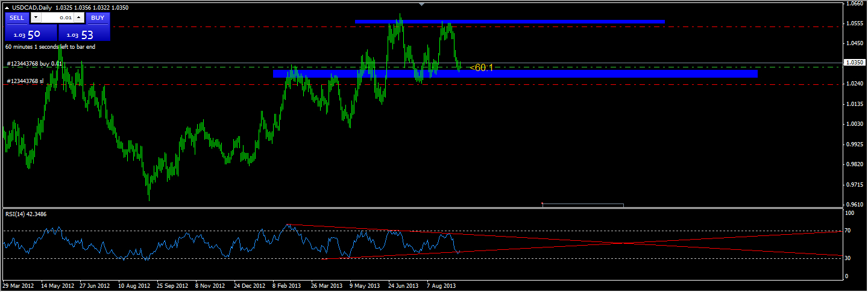The width and height of the screenshot is (868, 292).
Task: Click the '7 Aug 2013' date label
Action: point(442,285)
